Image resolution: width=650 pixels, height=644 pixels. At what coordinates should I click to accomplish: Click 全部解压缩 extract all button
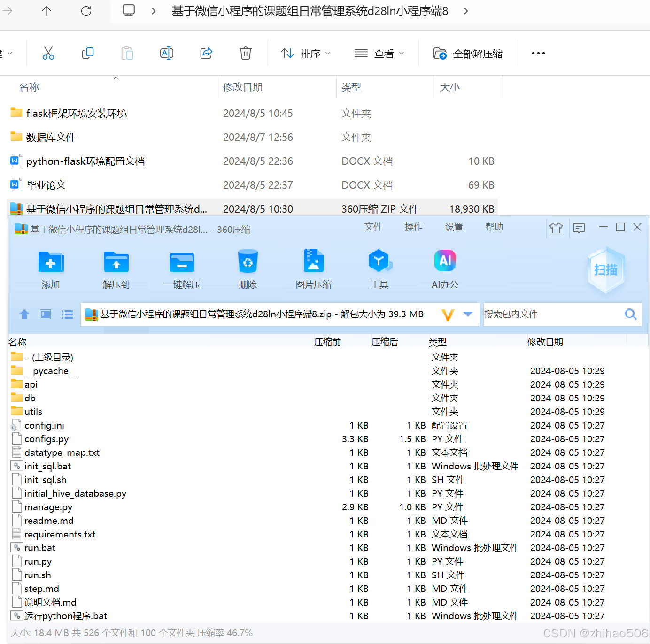pos(468,54)
